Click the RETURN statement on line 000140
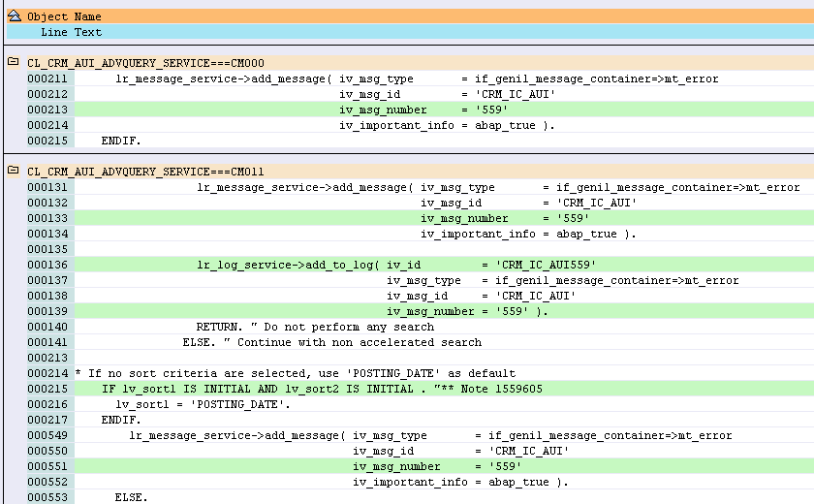Screen dimensions: 814x504 click(219, 327)
